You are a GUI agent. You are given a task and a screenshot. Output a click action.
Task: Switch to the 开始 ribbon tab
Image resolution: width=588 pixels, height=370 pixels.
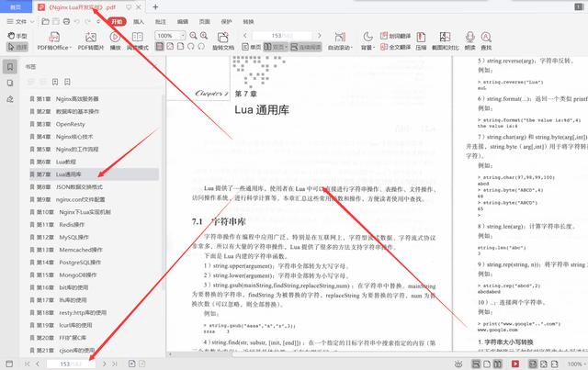[x=117, y=22]
